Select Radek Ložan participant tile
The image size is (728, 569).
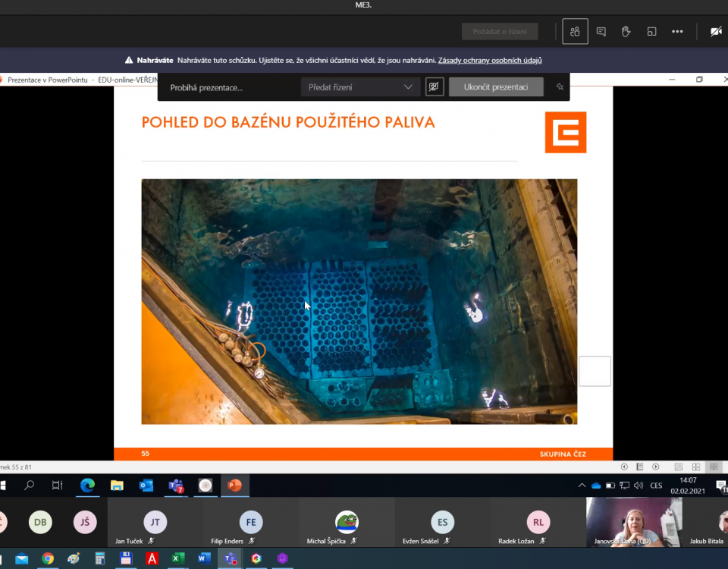(x=538, y=522)
